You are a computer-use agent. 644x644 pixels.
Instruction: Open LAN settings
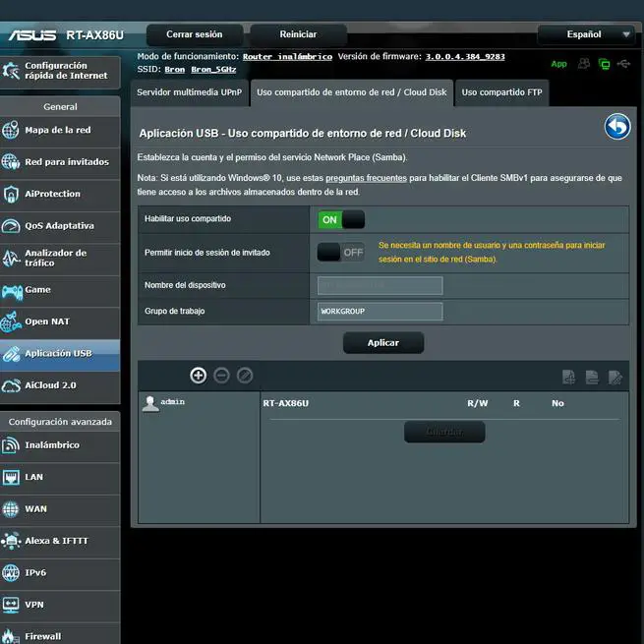pyautogui.click(x=60, y=478)
